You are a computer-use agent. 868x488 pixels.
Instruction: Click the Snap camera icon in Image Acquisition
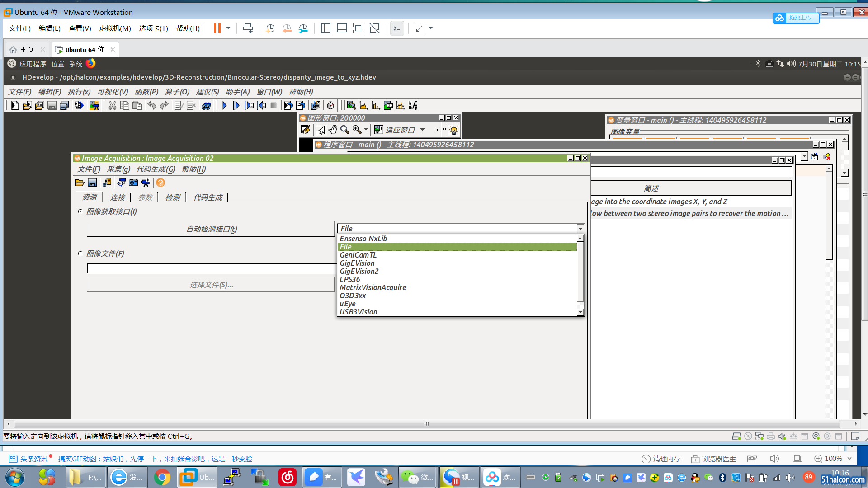click(x=133, y=183)
